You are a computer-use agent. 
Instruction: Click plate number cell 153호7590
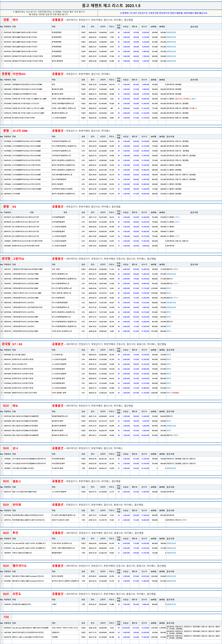[7, 61]
